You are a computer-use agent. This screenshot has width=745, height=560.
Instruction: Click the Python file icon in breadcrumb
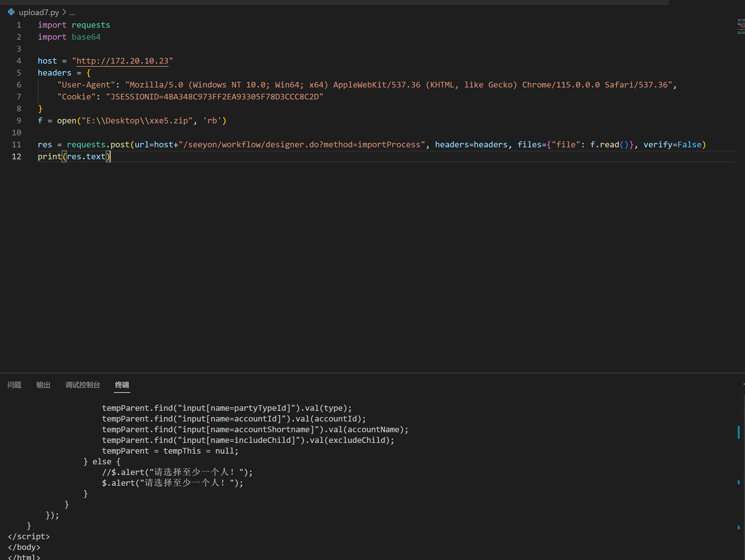[x=11, y=12]
